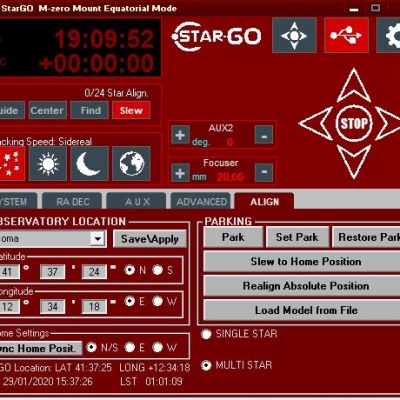This screenshot has height=400, width=400.
Task: Click the Focuser minus button
Action: [264, 173]
